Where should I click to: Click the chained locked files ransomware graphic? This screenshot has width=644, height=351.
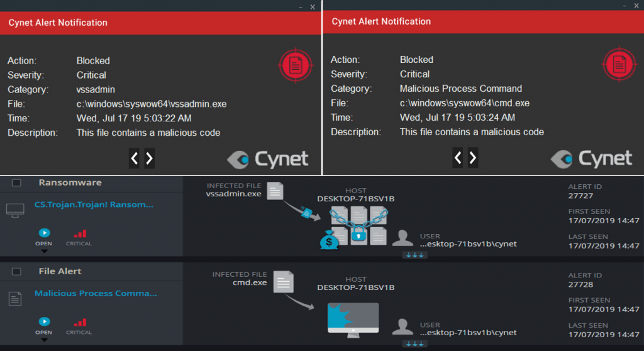click(x=358, y=226)
